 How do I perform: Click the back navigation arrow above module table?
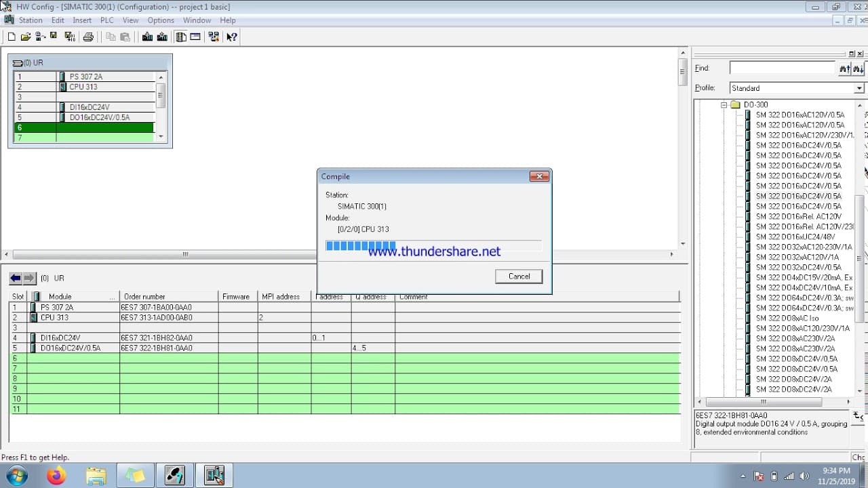[x=16, y=278]
